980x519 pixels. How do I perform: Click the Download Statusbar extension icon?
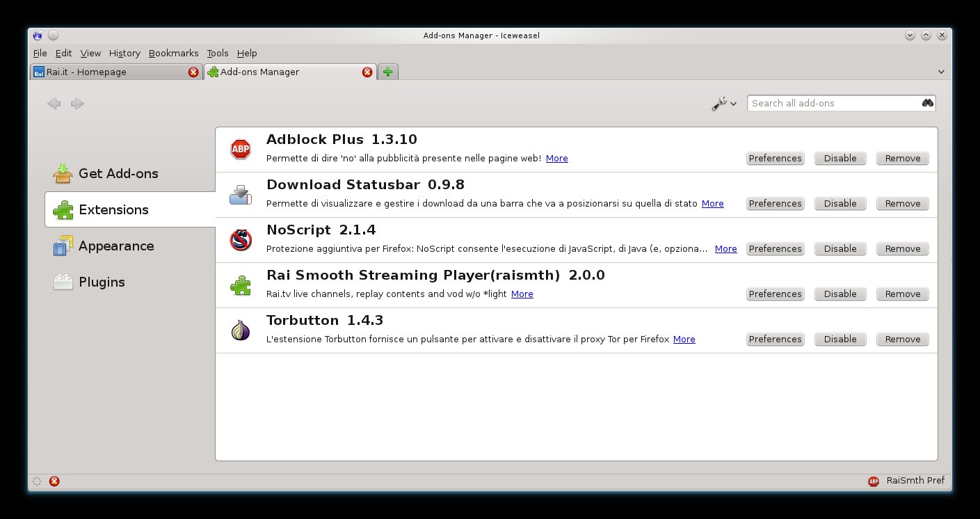[241, 195]
